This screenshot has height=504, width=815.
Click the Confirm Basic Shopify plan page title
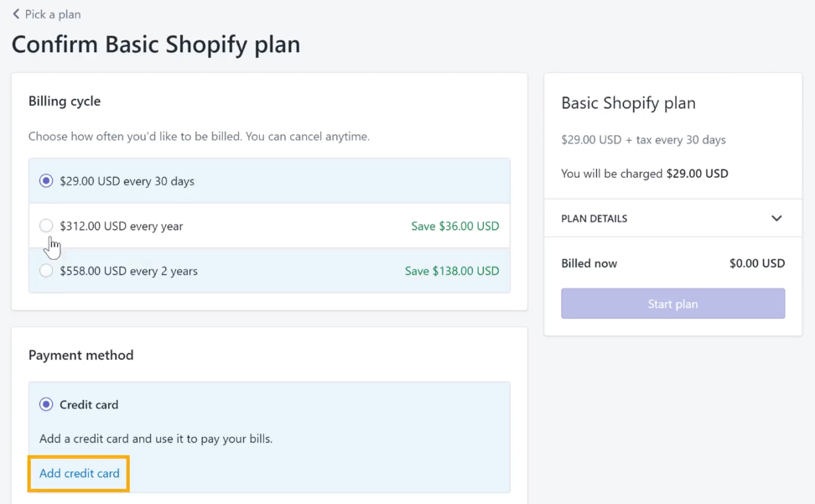[x=156, y=44]
